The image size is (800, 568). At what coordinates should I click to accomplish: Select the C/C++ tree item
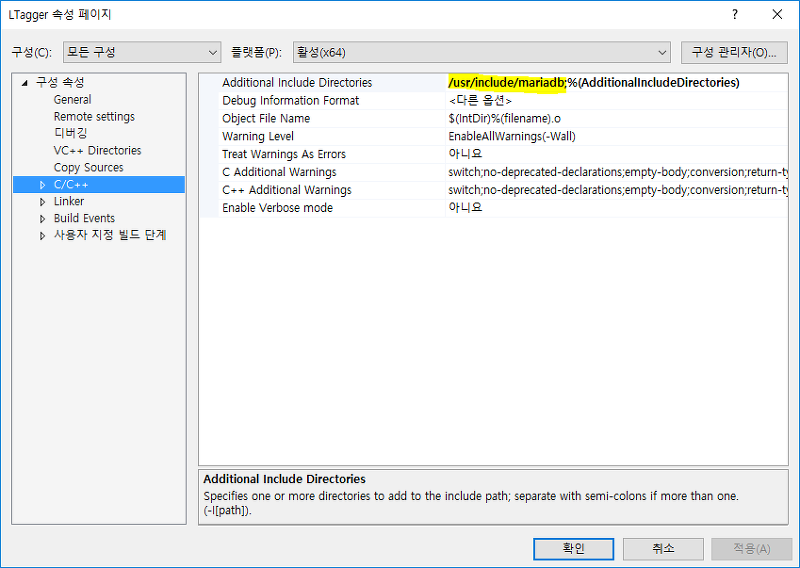(71, 184)
